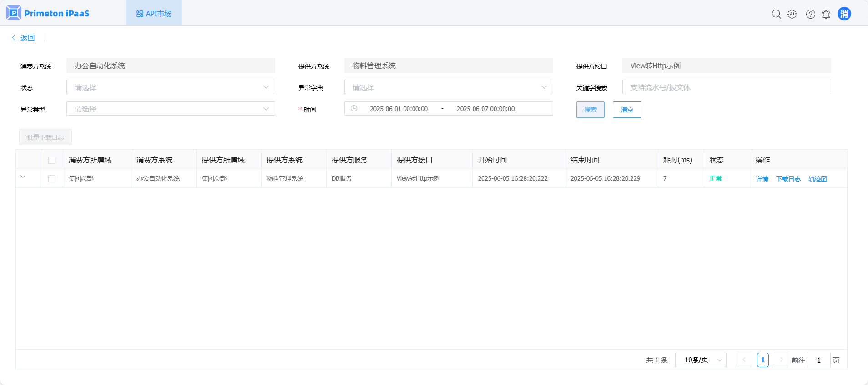Open the search magnifier icon in header
Viewport: 868px width, 385px height.
(776, 14)
